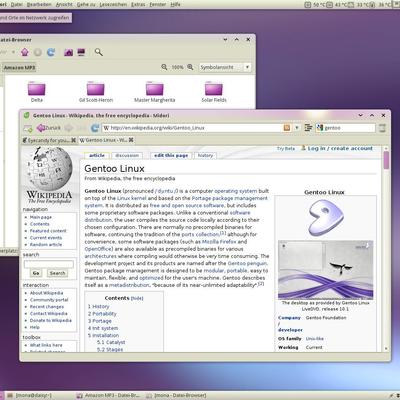Image resolution: width=400 pixels, height=400 pixels.
Task: Jump to the 3 Portage contents entry
Action: click(x=100, y=321)
